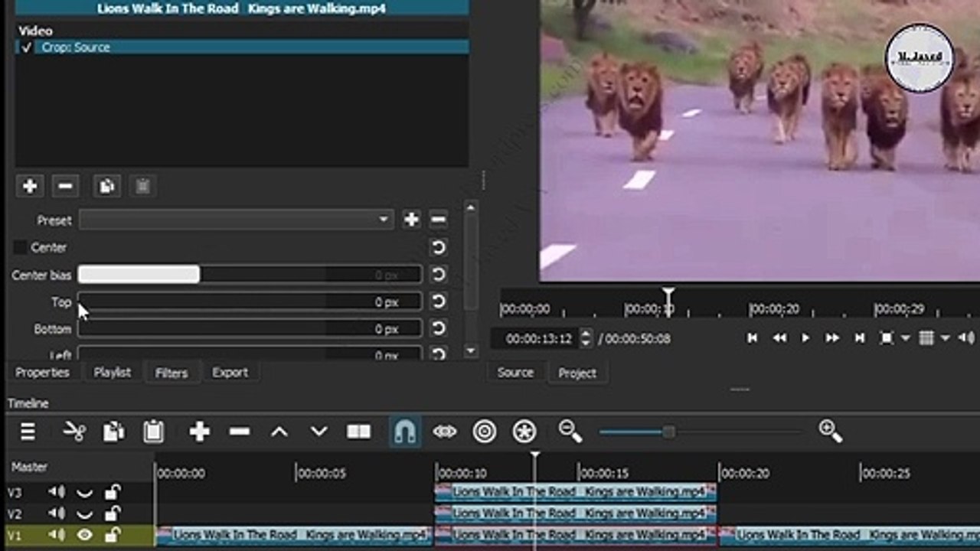Skip to end of player
This screenshot has width=980, height=551.
[859, 337]
